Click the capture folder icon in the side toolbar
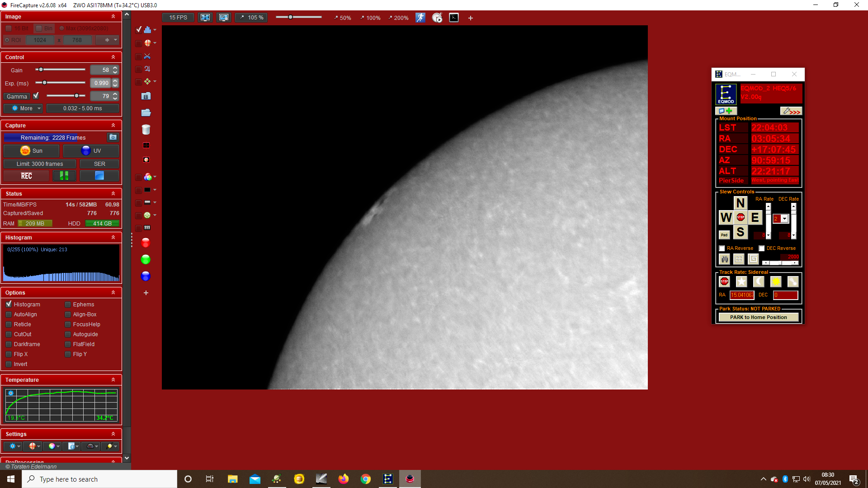Screen dimensions: 868x488 tap(146, 113)
